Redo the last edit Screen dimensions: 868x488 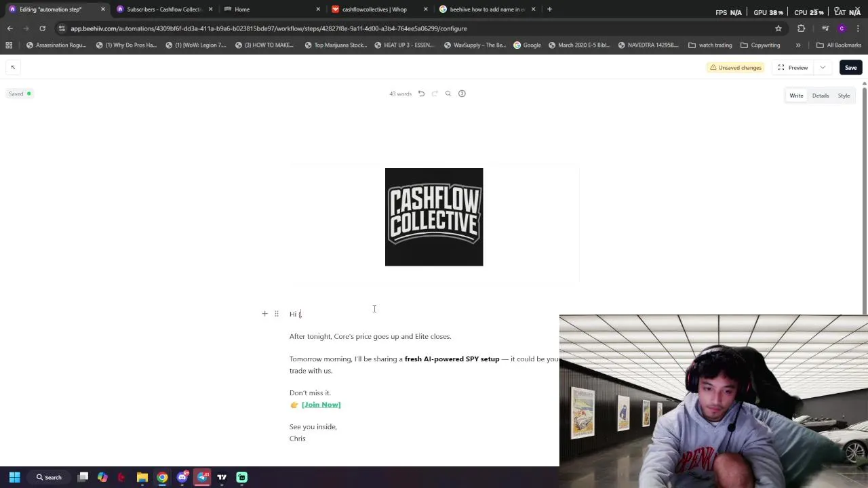click(x=435, y=94)
